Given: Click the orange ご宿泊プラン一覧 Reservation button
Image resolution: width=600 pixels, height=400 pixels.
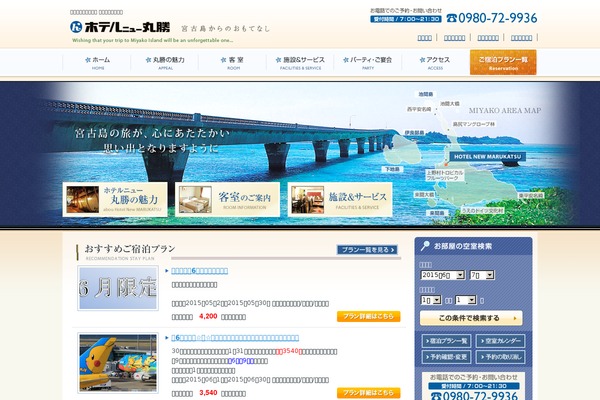Looking at the screenshot, I should [503, 62].
